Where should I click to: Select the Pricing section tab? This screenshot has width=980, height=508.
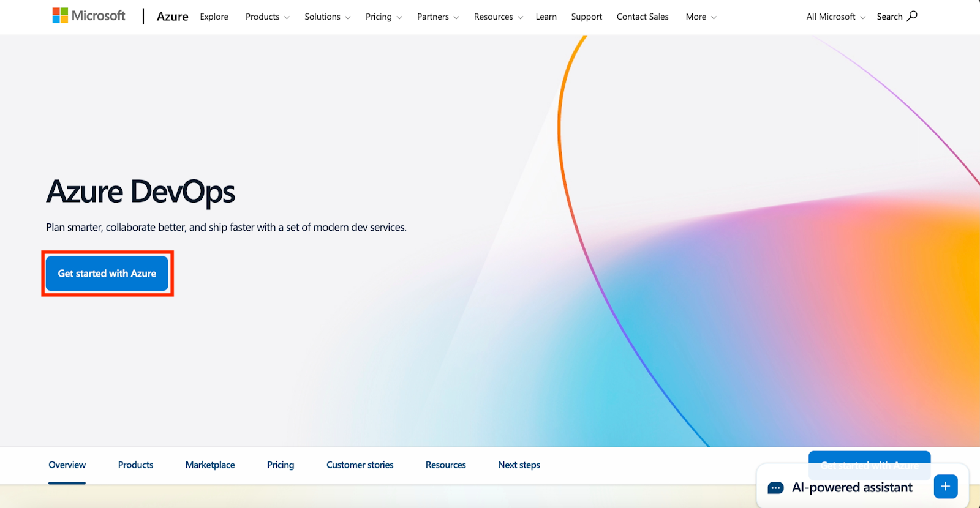click(x=281, y=465)
